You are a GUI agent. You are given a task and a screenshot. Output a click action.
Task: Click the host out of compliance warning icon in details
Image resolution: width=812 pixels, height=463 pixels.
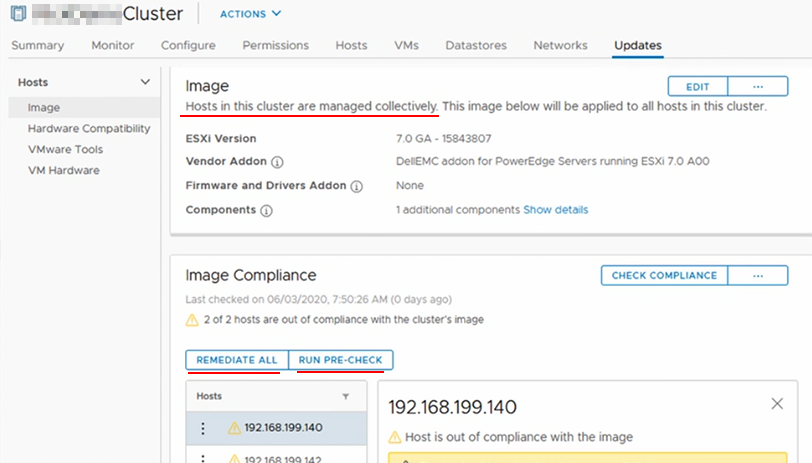[x=395, y=438]
